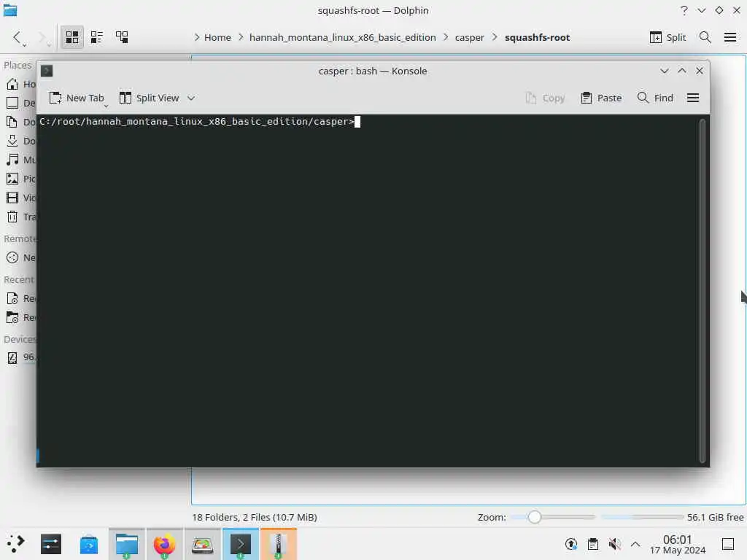Open Recent Files in Dolphin sidebar

coord(21,298)
